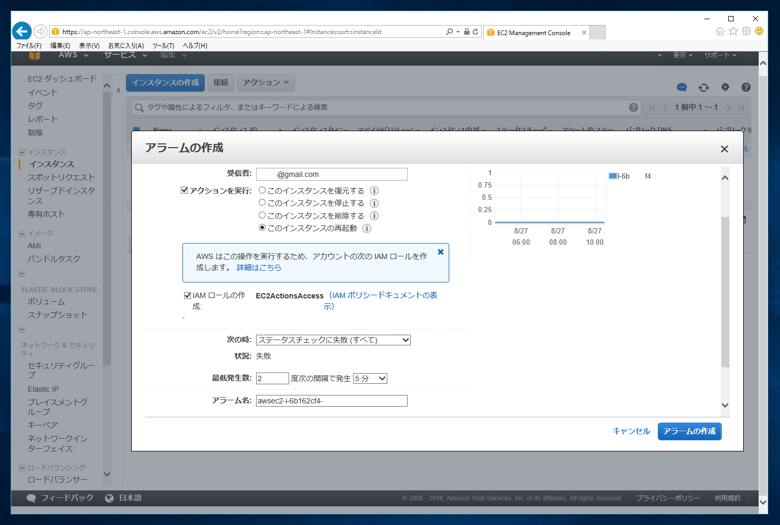Collapse the インスタンス section in sidebar
The height and width of the screenshot is (525, 780).
(x=22, y=152)
